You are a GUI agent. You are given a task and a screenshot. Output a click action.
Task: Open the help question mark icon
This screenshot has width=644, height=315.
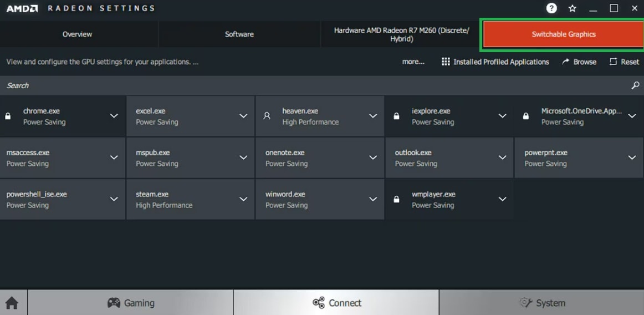(x=551, y=8)
